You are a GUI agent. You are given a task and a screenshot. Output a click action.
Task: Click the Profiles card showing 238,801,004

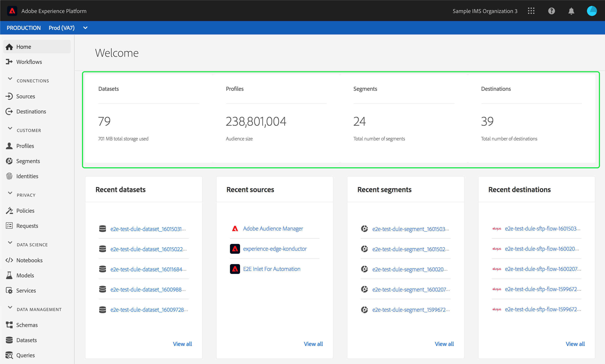click(x=276, y=119)
